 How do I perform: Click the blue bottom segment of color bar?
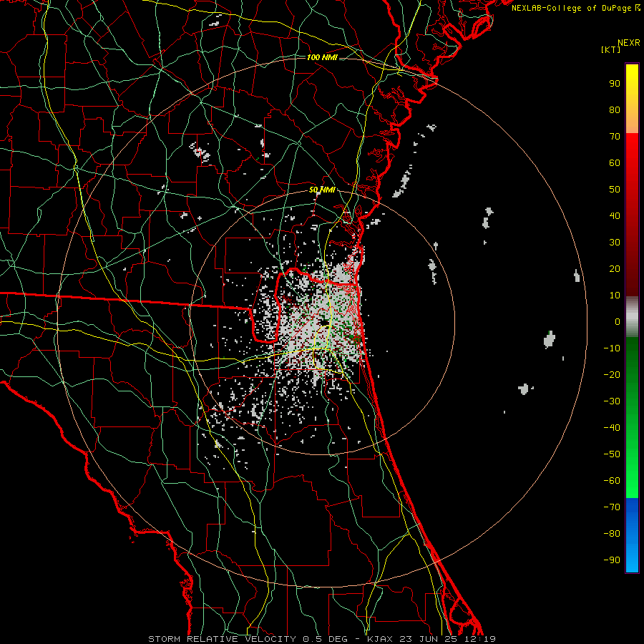(x=632, y=535)
